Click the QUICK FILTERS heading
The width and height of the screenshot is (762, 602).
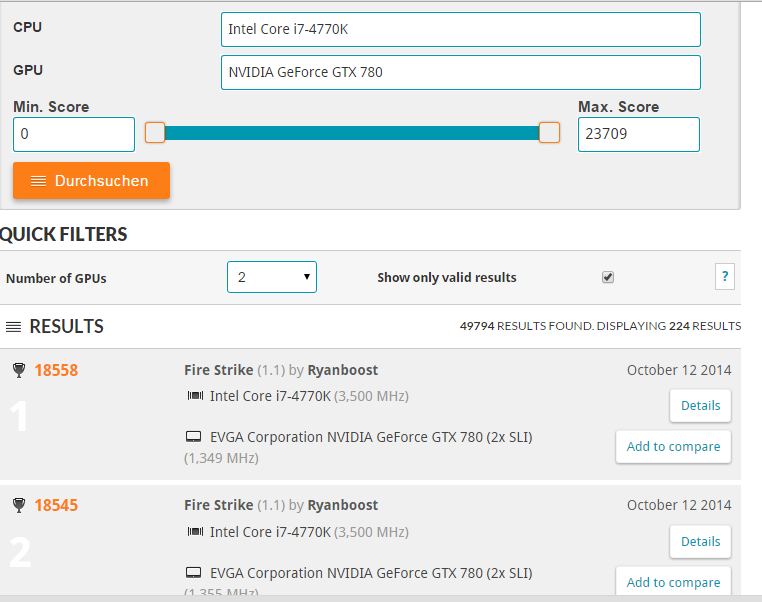pyautogui.click(x=63, y=234)
